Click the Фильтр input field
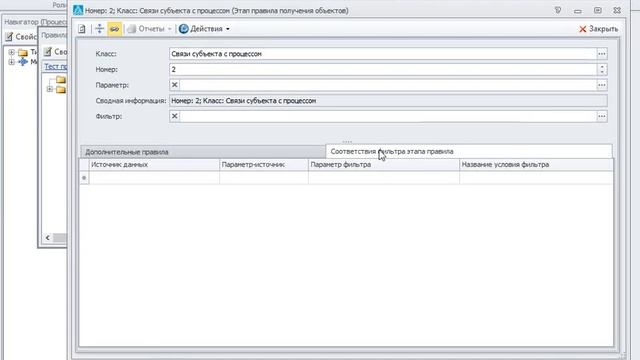Image resolution: width=640 pixels, height=360 pixels. tap(388, 116)
